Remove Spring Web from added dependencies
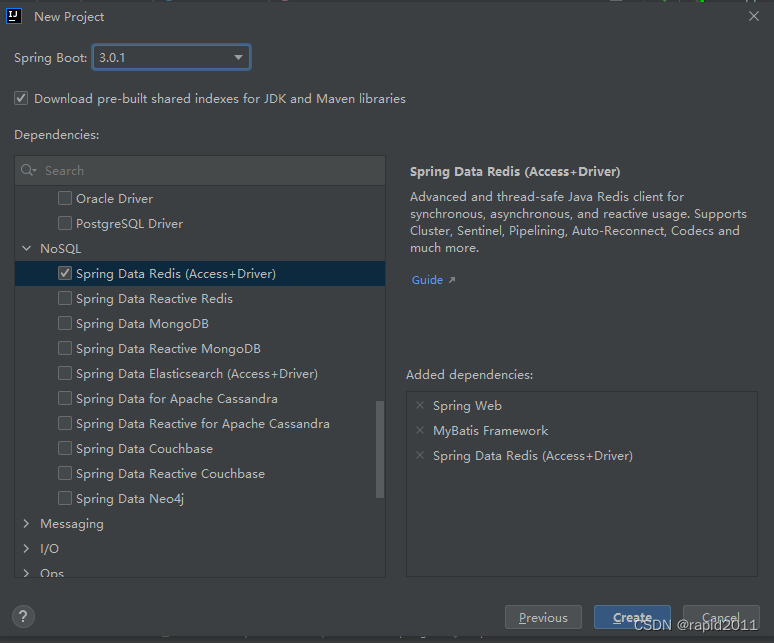 (420, 405)
